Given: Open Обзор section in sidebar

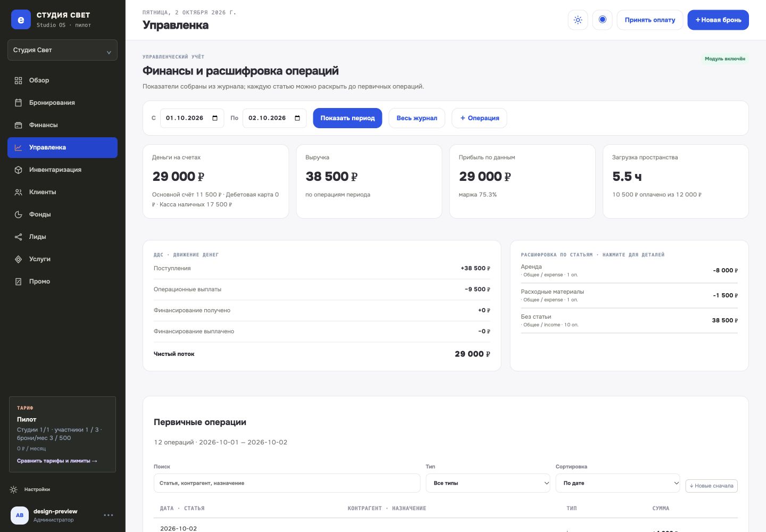Looking at the screenshot, I should [x=62, y=80].
